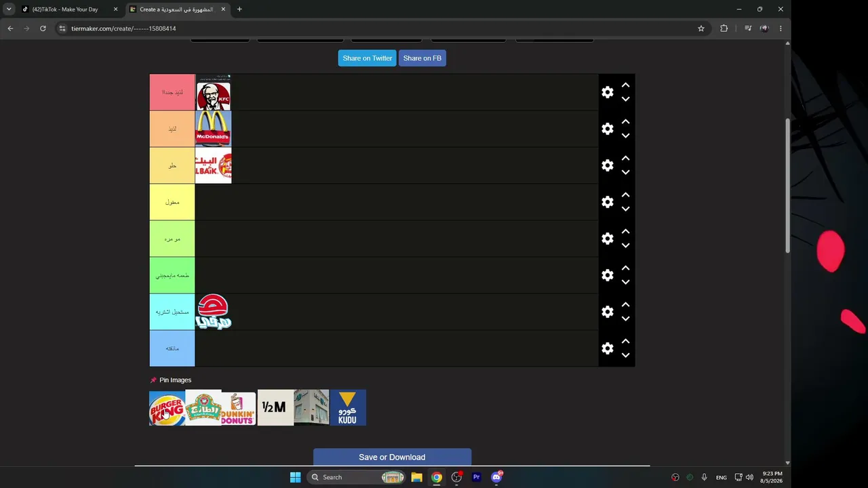The image size is (868, 488).
Task: Pick the building photo image in the pool
Action: click(x=311, y=408)
